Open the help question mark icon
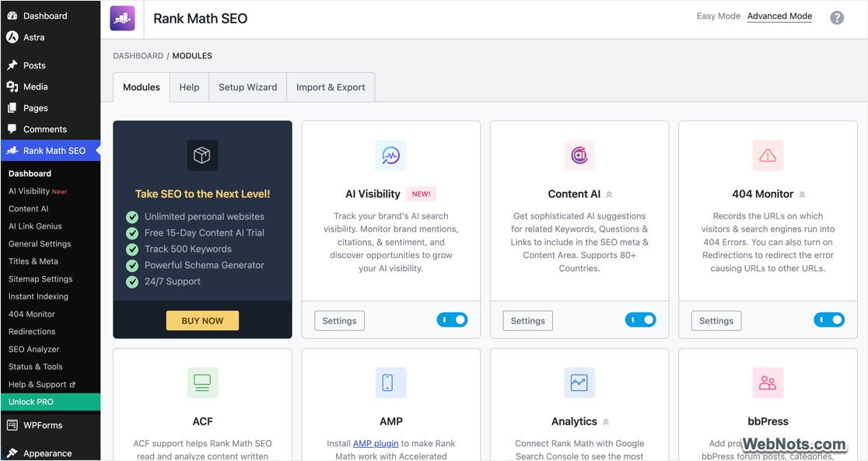Image resolution: width=868 pixels, height=461 pixels. coord(836,18)
